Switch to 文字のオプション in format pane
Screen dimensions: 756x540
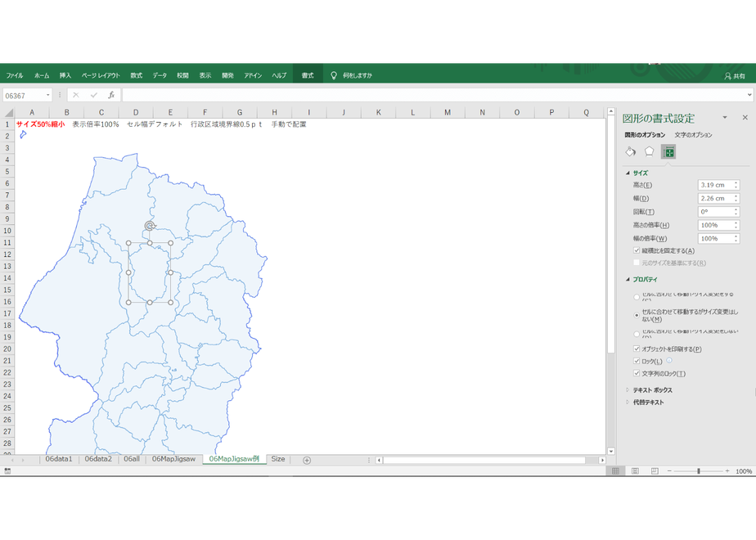[693, 135]
